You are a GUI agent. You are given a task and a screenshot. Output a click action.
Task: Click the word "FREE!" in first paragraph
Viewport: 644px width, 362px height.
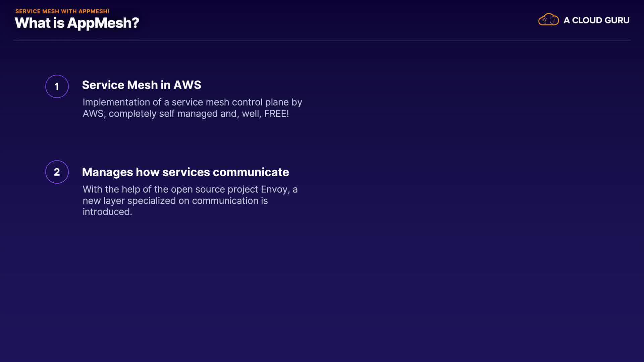tap(276, 114)
